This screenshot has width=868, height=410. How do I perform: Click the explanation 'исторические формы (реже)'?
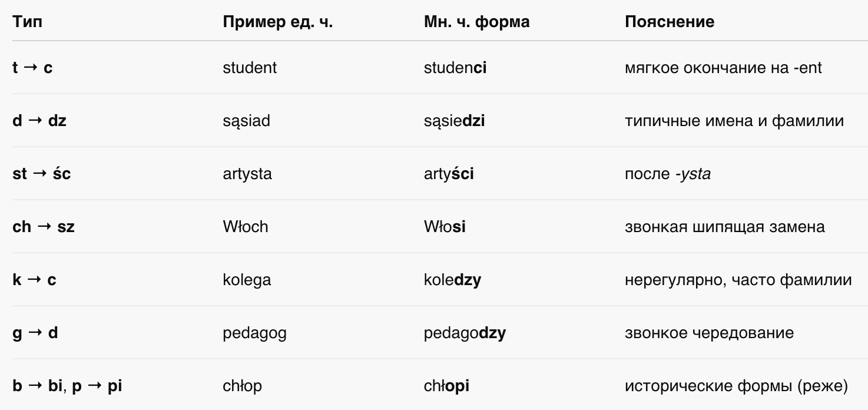[736, 386]
